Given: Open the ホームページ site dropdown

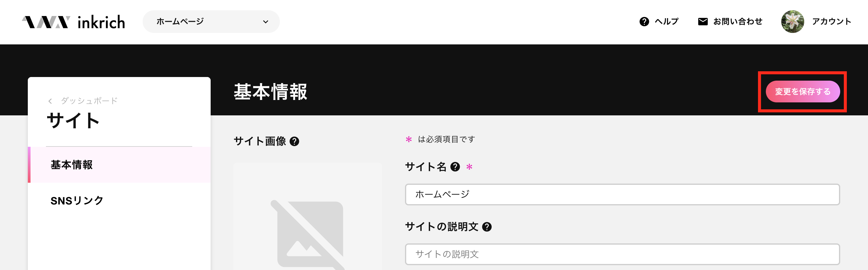Looking at the screenshot, I should tap(211, 21).
